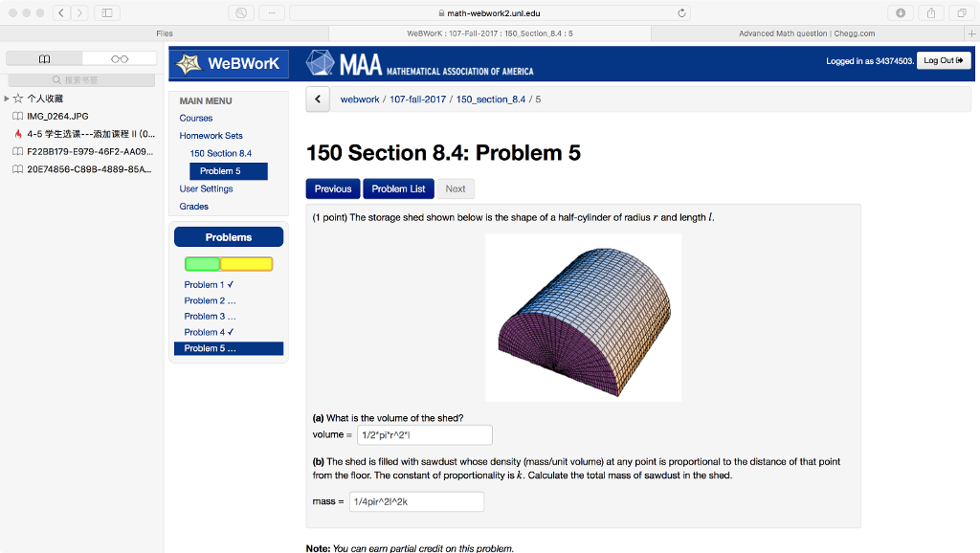The image size is (980, 553).
Task: Toggle the Safari sidebar icon
Action: pos(109,12)
